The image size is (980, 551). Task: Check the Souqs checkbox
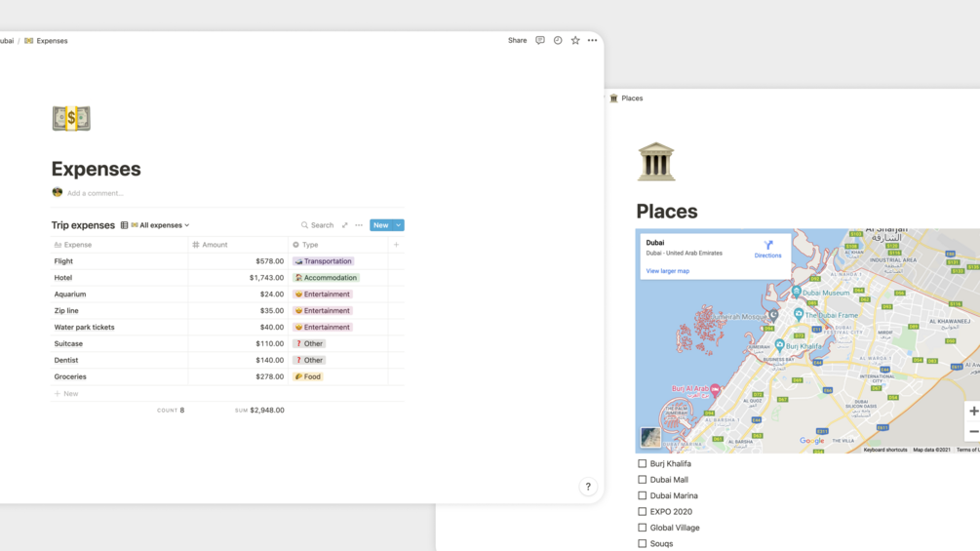(642, 543)
